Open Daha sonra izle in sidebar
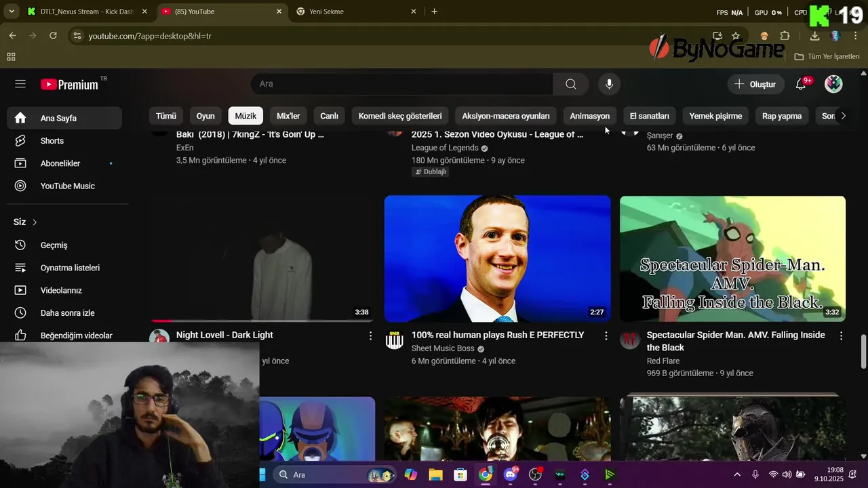The width and height of the screenshot is (868, 488). click(x=64, y=313)
